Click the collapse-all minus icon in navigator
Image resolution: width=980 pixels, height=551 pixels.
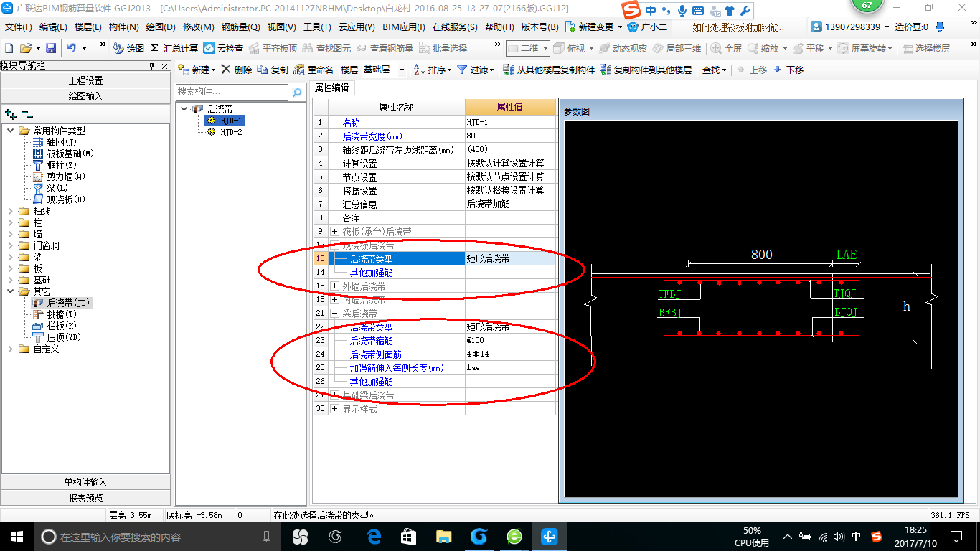[x=27, y=114]
